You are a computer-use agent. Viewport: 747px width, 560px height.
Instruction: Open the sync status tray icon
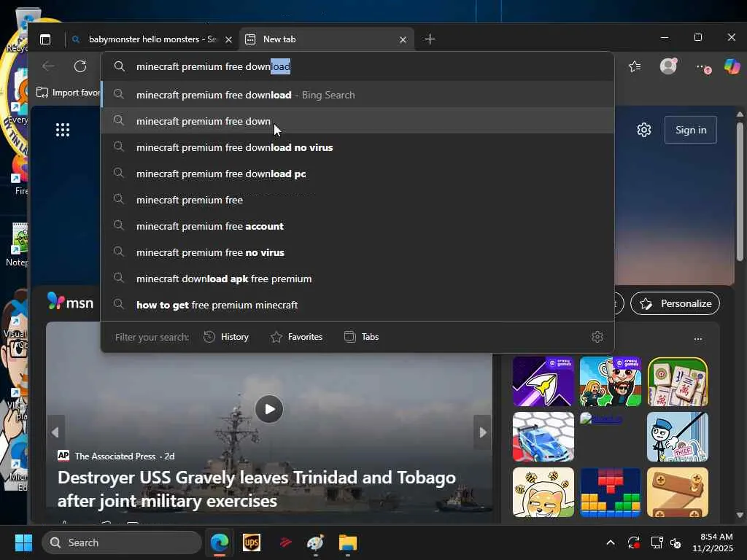(x=634, y=542)
